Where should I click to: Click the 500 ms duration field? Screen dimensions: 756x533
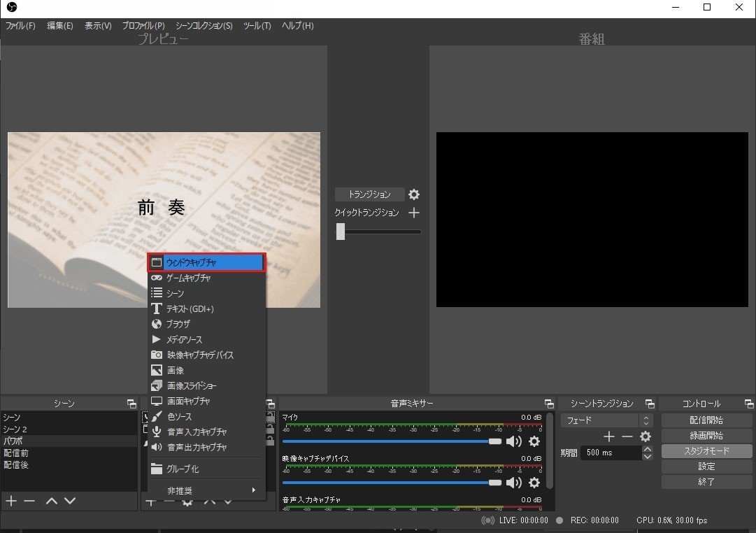point(611,453)
